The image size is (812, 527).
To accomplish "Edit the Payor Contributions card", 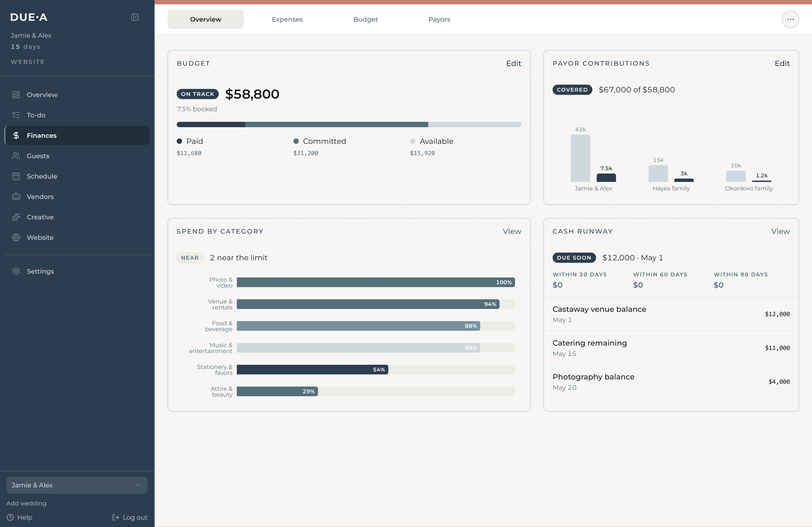I will click(x=782, y=63).
